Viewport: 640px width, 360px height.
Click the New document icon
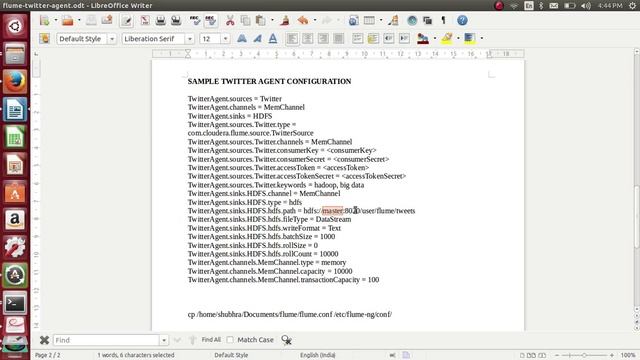pyautogui.click(x=44, y=20)
